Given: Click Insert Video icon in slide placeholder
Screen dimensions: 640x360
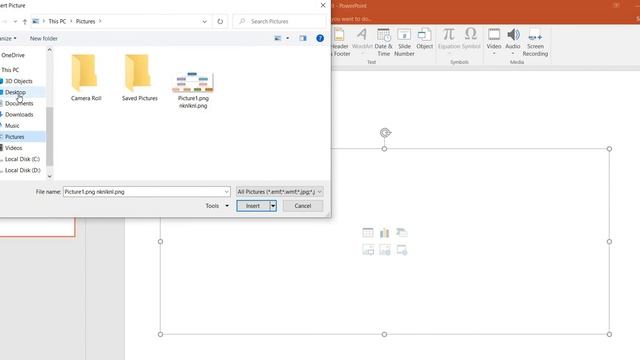Looking at the screenshot, I should pyautogui.click(x=402, y=249).
